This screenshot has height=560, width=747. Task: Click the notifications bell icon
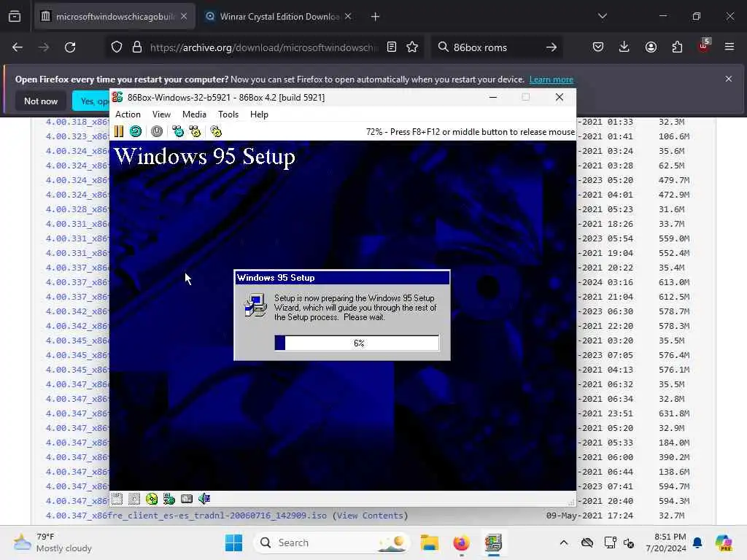[698, 542]
